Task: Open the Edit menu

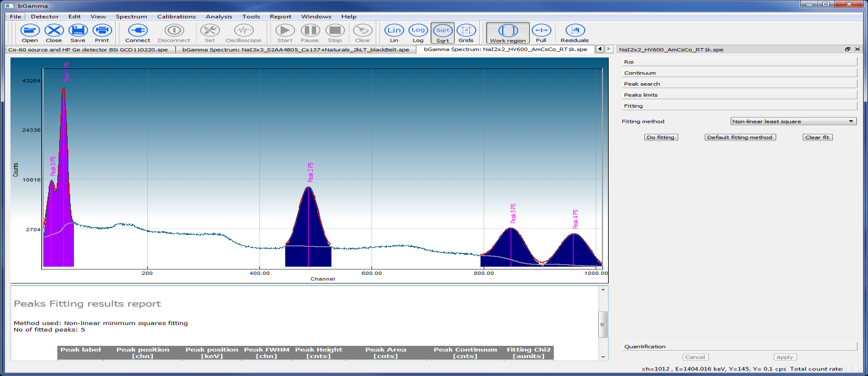Action: tap(75, 17)
